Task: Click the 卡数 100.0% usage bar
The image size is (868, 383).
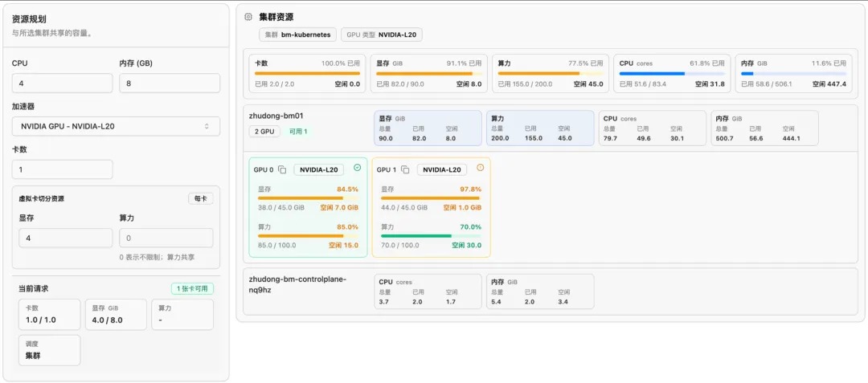Action: coord(307,74)
